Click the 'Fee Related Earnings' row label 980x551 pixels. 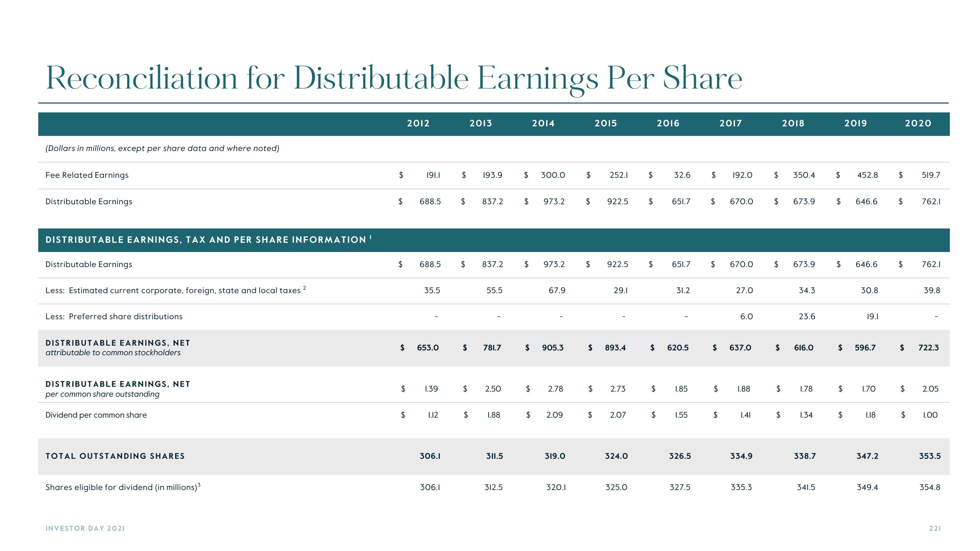point(87,175)
